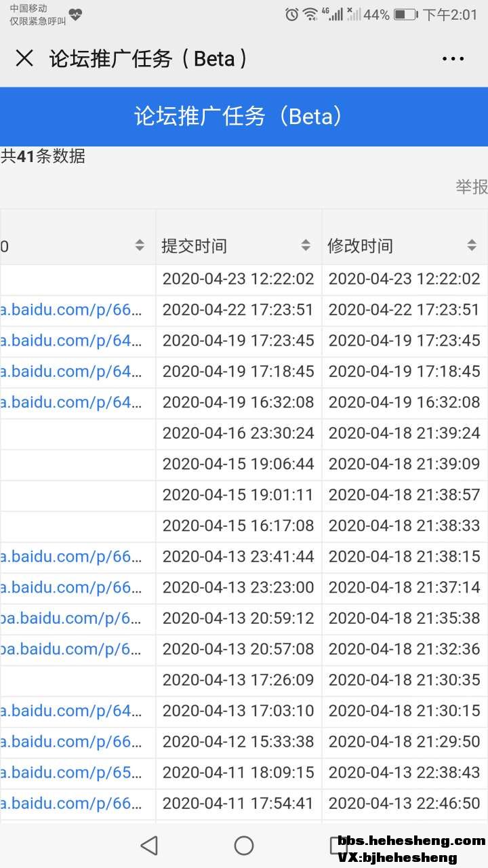Tap the alarm clock icon in status bar
This screenshot has width=488, height=868.
[292, 14]
